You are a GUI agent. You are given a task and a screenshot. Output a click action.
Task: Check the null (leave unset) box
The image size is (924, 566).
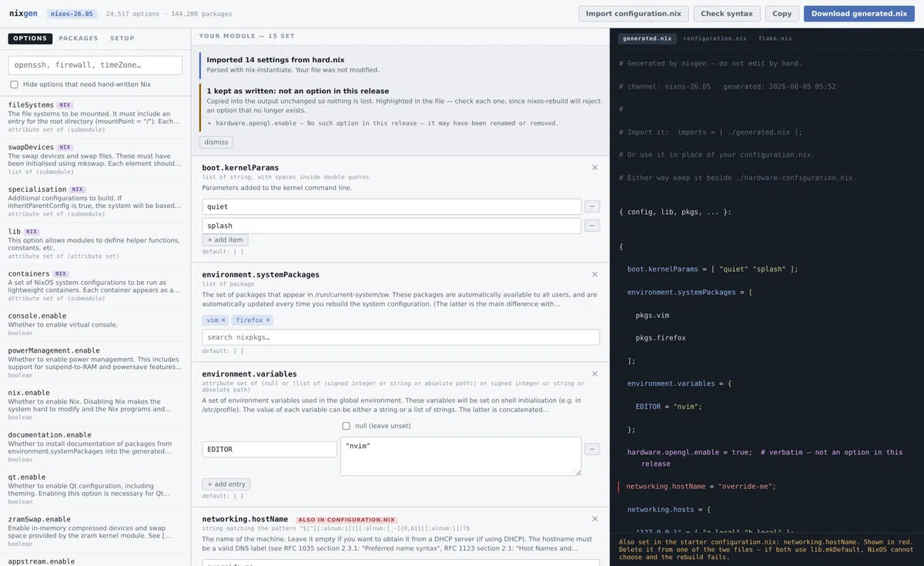click(x=346, y=426)
